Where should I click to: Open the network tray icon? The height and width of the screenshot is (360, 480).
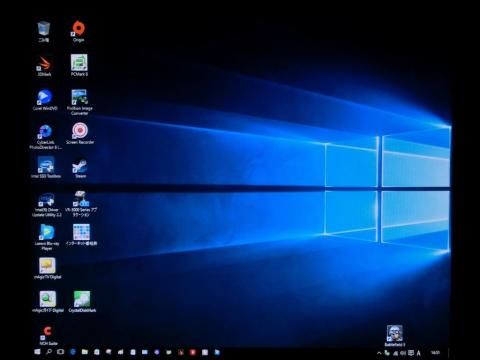click(x=395, y=353)
